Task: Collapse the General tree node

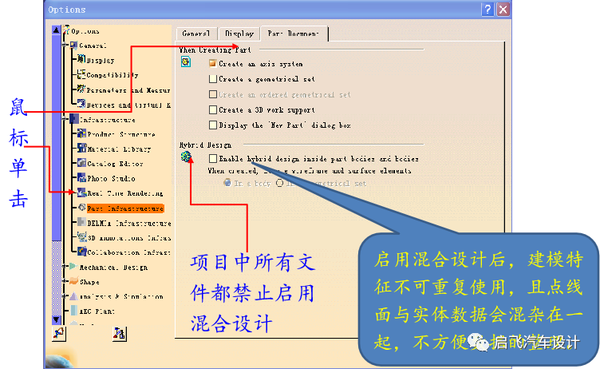Action: pos(65,45)
